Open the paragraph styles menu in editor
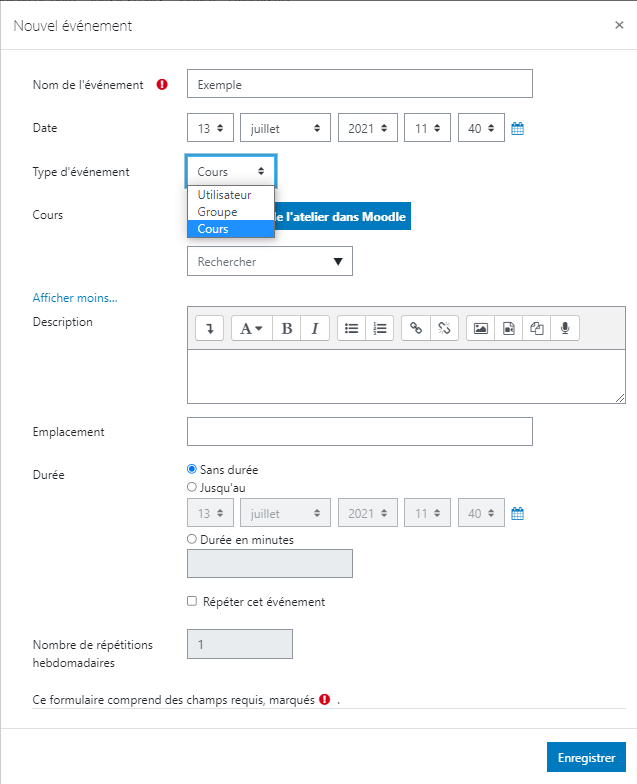 coord(252,328)
